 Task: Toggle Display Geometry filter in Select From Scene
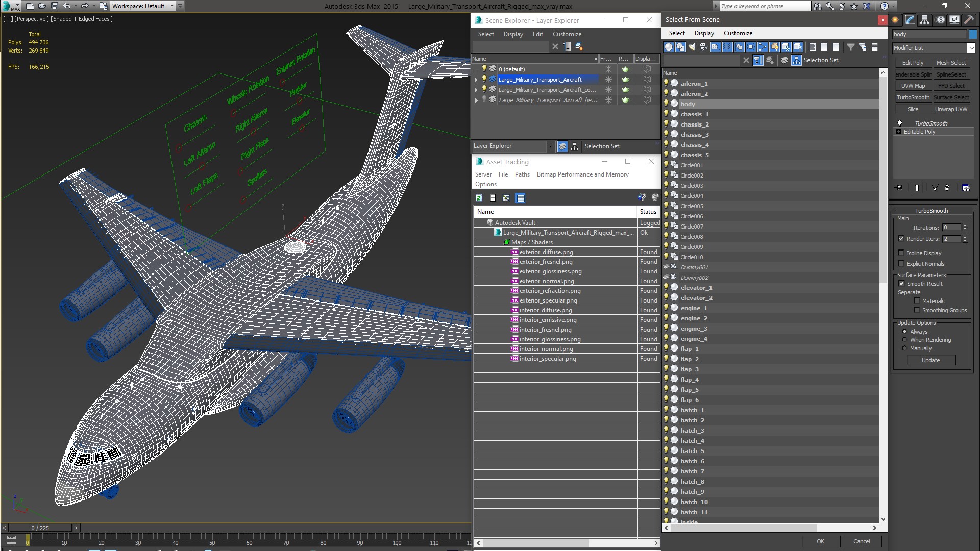point(669,47)
